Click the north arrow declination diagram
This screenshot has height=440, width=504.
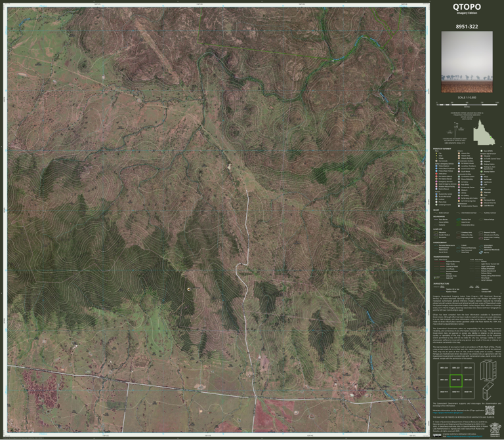coord(457,129)
